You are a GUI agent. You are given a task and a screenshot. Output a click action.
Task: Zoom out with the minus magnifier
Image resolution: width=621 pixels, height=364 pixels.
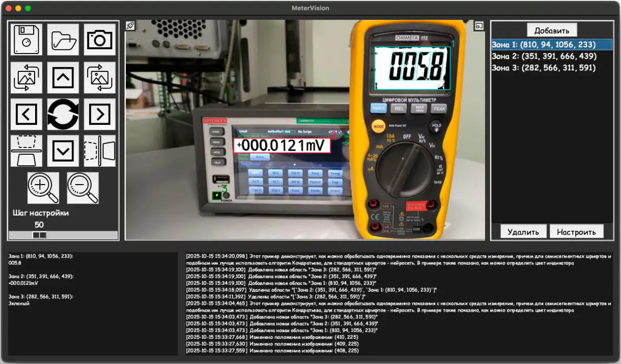82,188
